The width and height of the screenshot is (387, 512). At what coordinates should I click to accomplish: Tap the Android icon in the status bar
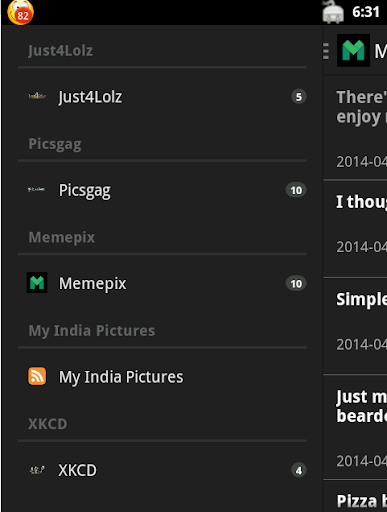tap(333, 12)
